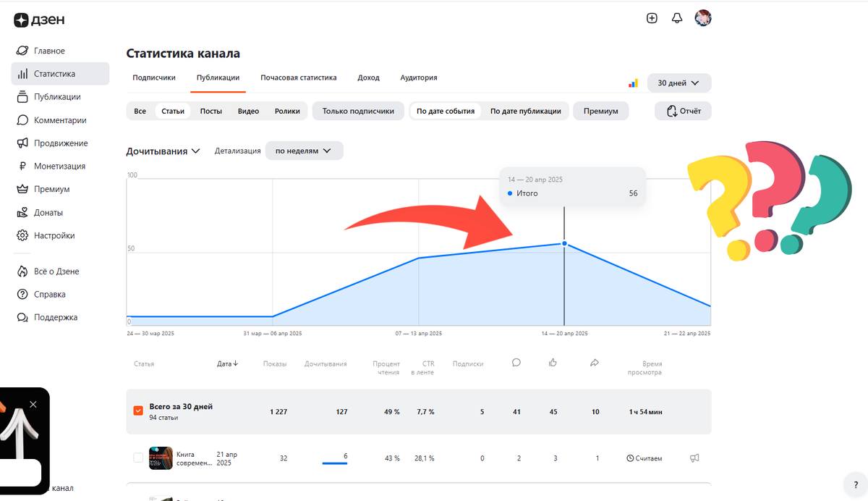Open the Книга современ... article title

[195, 458]
